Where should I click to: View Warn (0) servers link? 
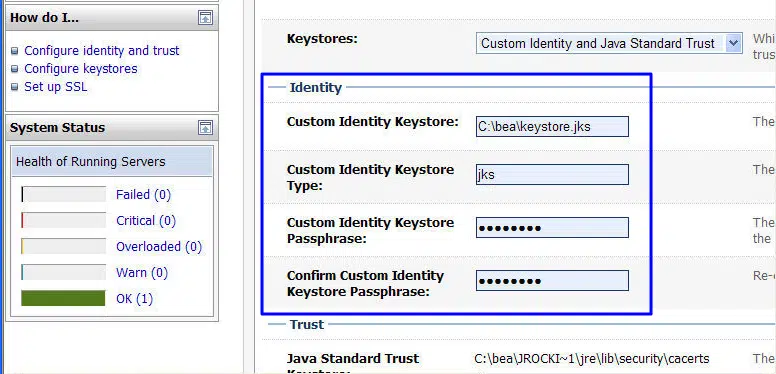coord(142,273)
